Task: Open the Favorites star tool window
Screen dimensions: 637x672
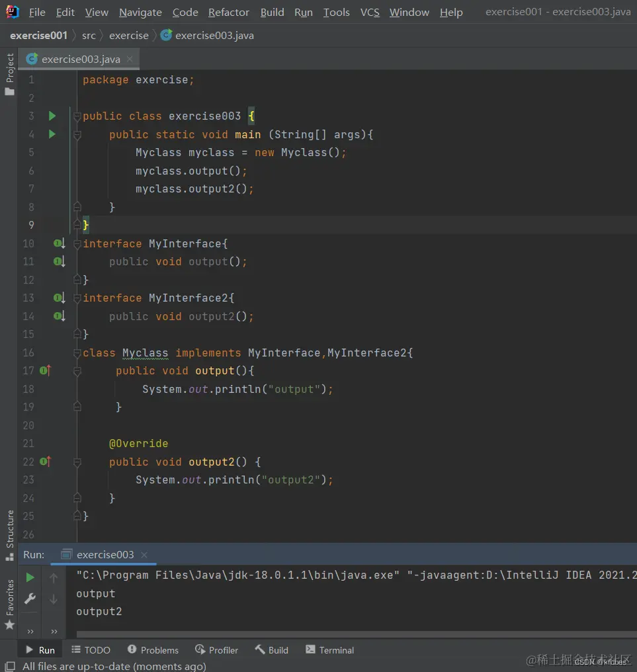Action: [9, 625]
